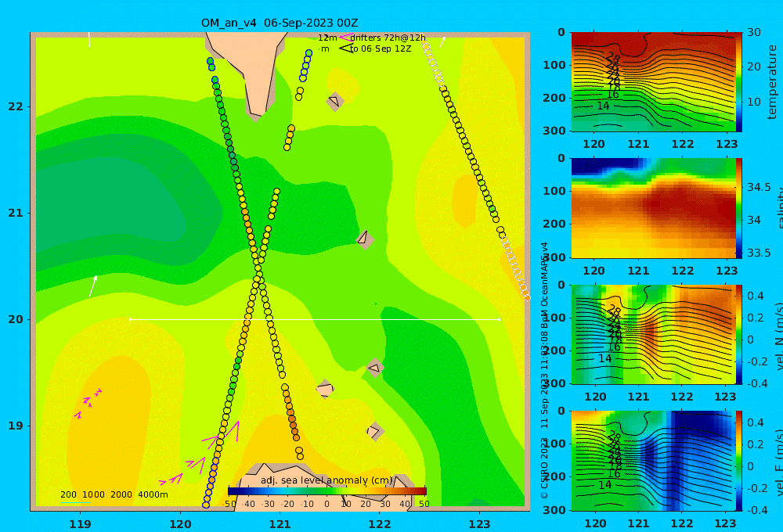Click the white current arrow near 119 east, 20.3 north

(x=93, y=286)
